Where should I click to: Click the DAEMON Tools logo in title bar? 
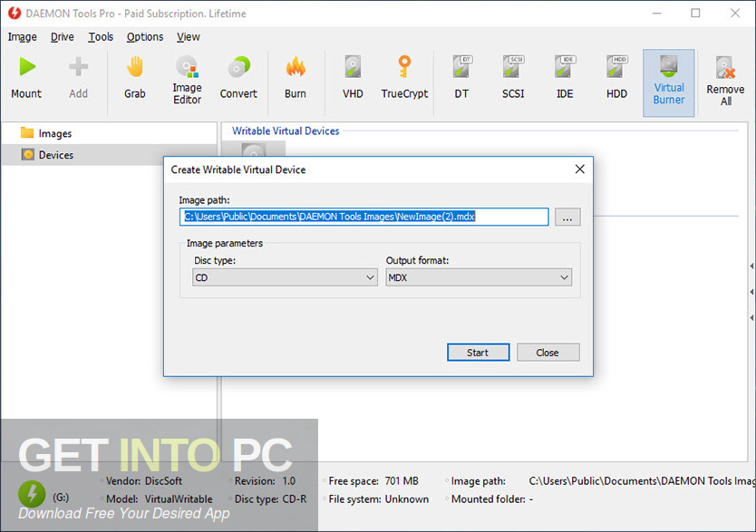14,13
